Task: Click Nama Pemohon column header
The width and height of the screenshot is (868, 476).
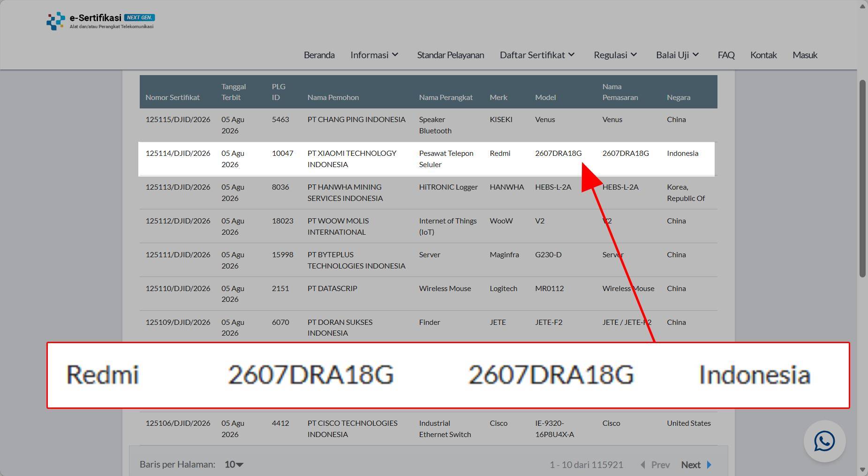Action: pyautogui.click(x=333, y=97)
